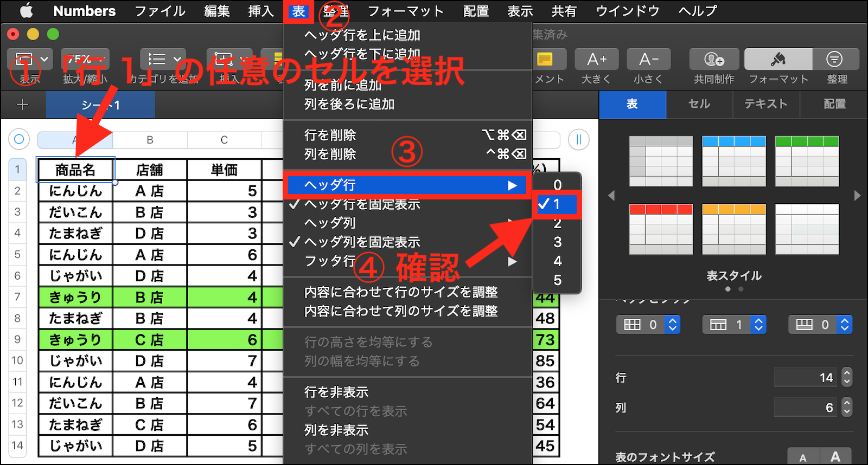Click the footer rows count icon
The height and width of the screenshot is (465, 868).
click(804, 325)
